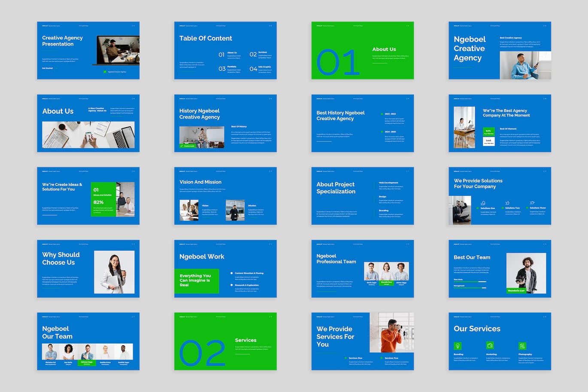Open the Table Of Content slide
588x392 pixels.
point(225,50)
